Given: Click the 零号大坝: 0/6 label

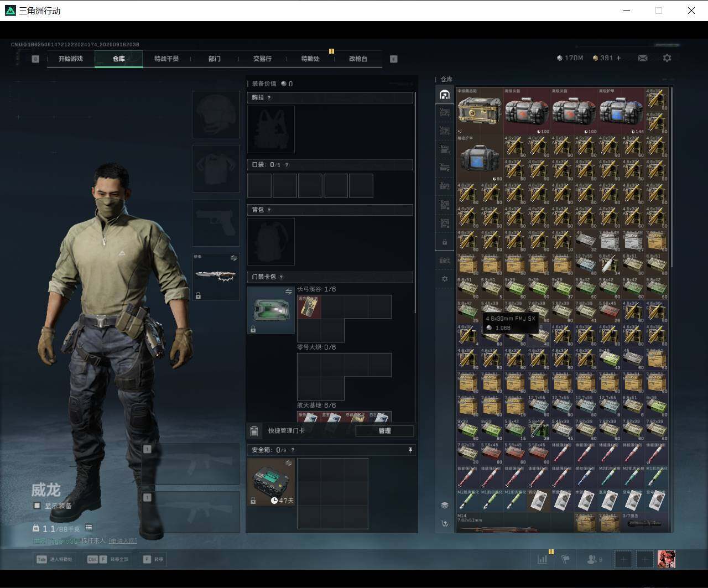Looking at the screenshot, I should click(x=316, y=347).
